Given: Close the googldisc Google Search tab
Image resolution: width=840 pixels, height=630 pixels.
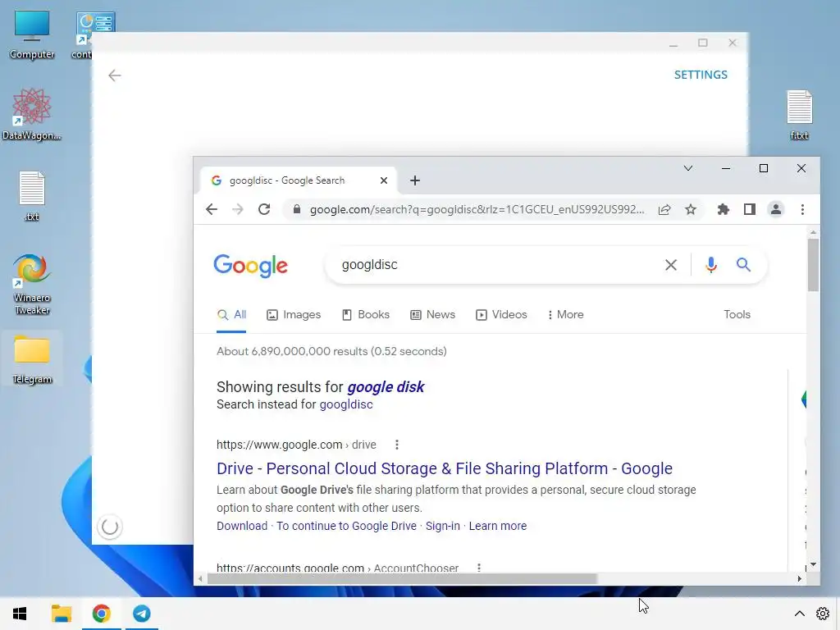Looking at the screenshot, I should [x=384, y=180].
